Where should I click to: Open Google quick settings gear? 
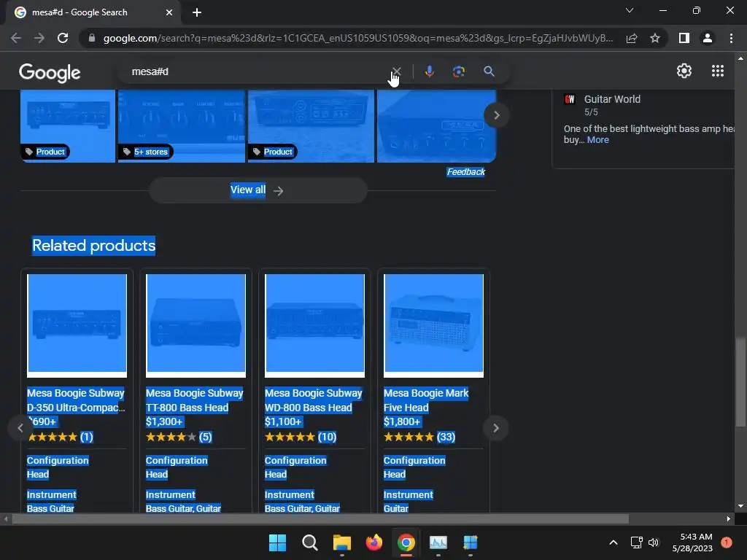point(684,71)
